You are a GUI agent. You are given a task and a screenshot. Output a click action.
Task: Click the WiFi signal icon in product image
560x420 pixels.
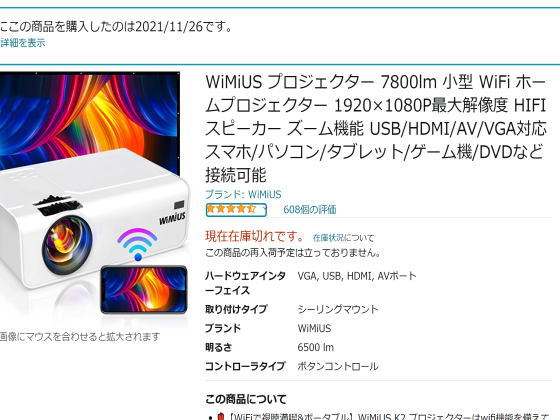pyautogui.click(x=137, y=244)
